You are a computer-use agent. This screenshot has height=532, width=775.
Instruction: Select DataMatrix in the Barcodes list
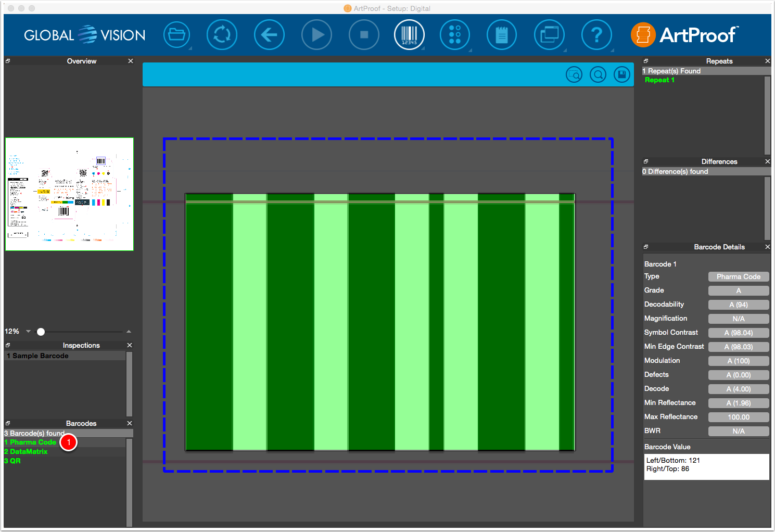point(26,451)
